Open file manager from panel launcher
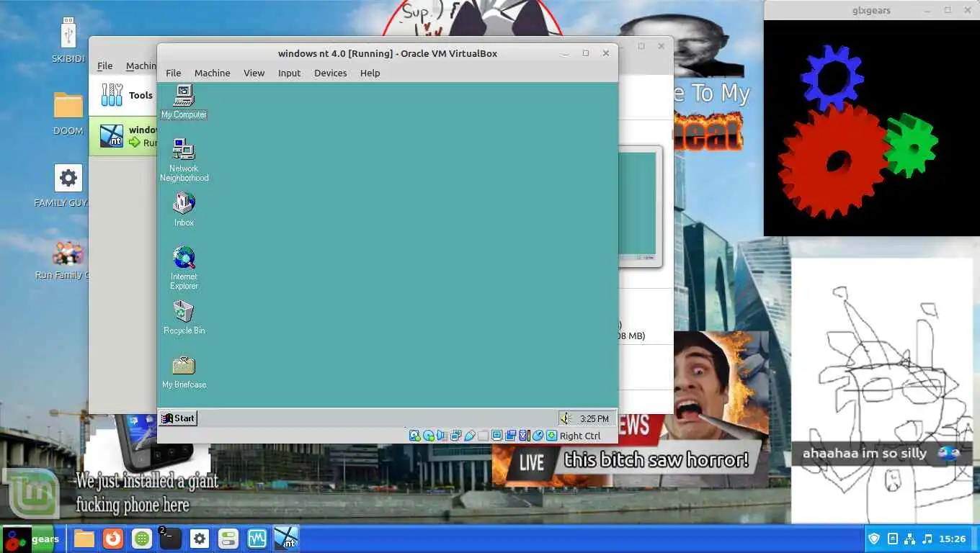The height and width of the screenshot is (553, 980). pyautogui.click(x=84, y=539)
